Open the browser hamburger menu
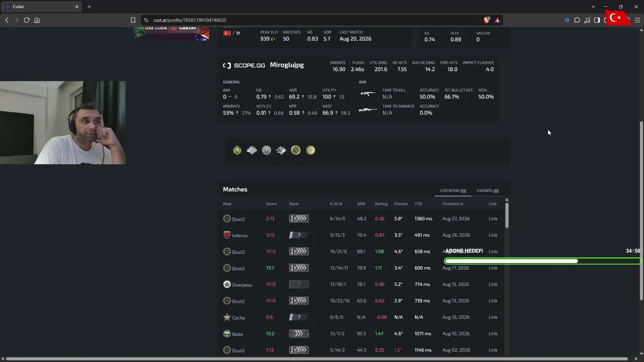Viewport: 644px width, 362px height. 637,20
